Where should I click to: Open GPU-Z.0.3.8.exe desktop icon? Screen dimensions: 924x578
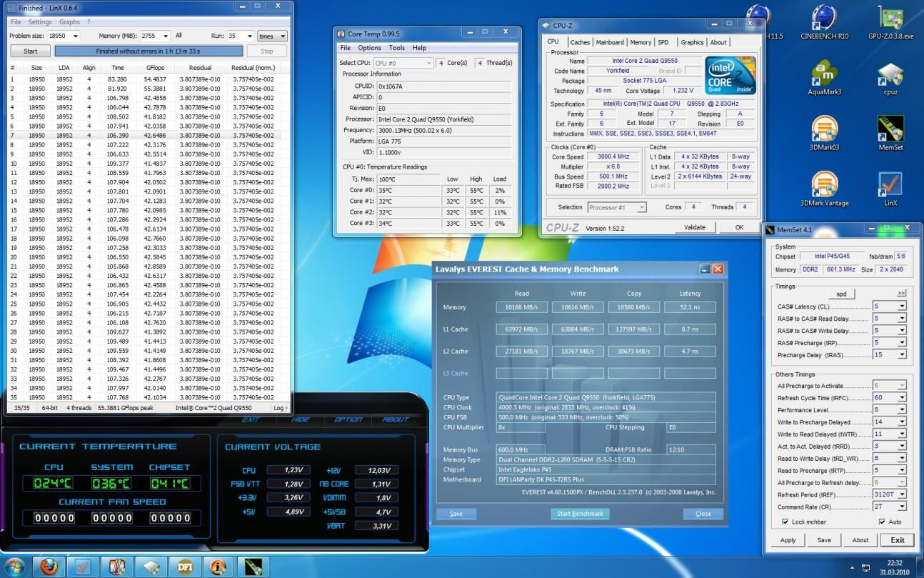tap(890, 22)
